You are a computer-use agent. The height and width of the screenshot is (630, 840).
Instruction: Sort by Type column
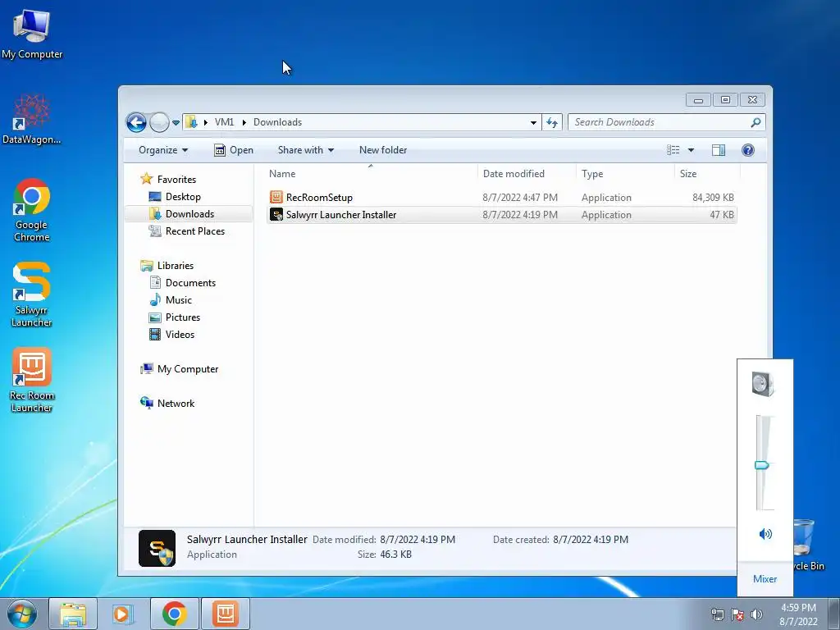[x=624, y=174]
